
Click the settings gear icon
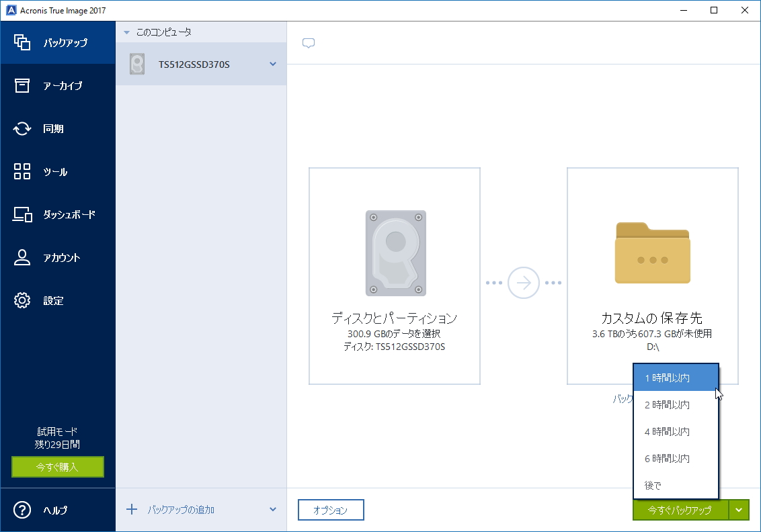[x=22, y=301]
